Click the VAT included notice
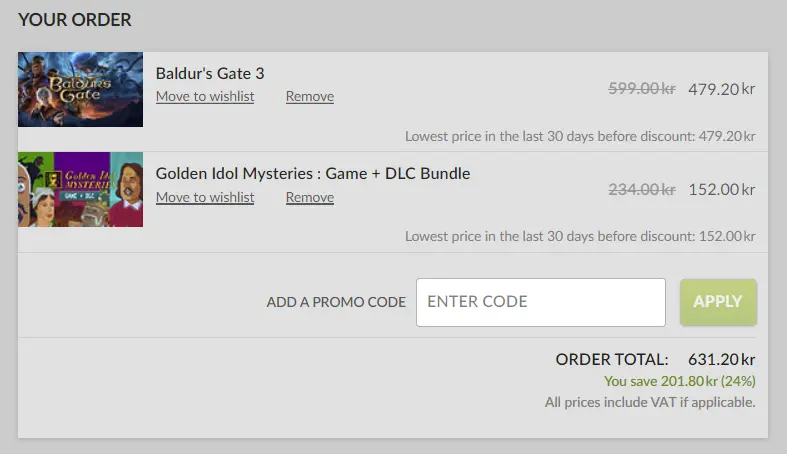 pyautogui.click(x=650, y=402)
